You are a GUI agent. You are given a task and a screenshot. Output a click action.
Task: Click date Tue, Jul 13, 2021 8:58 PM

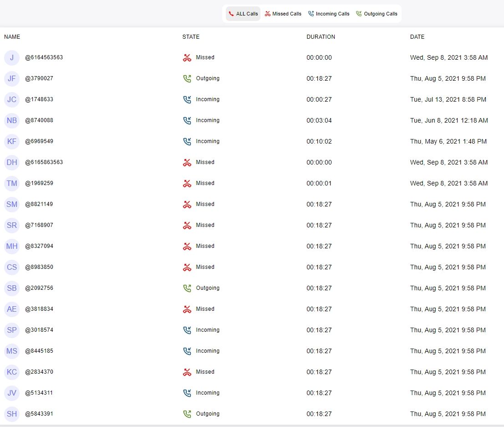pos(448,99)
